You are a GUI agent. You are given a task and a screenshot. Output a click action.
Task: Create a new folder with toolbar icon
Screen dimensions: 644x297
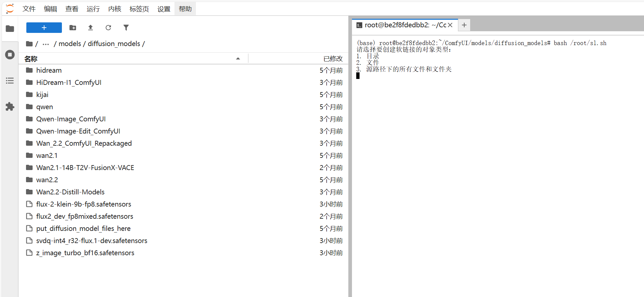73,28
